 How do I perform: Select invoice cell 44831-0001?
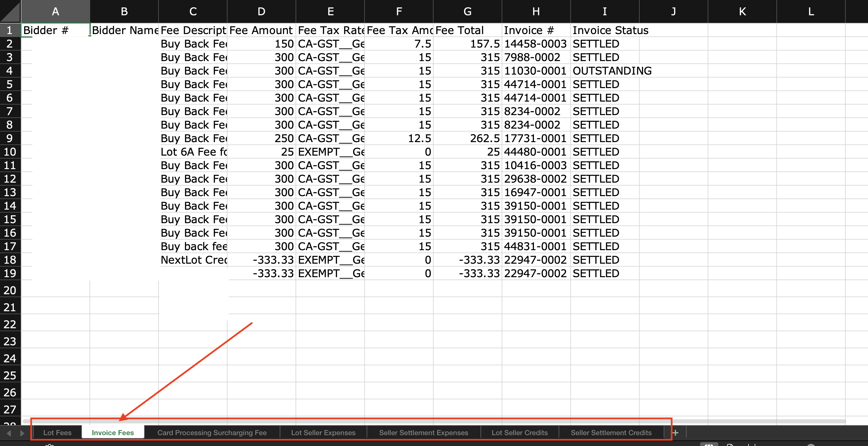pos(536,246)
